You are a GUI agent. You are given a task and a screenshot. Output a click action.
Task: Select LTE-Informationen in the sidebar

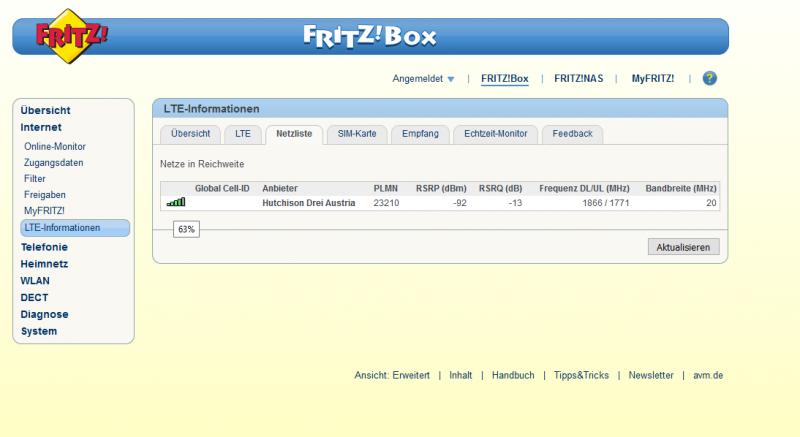click(75, 228)
